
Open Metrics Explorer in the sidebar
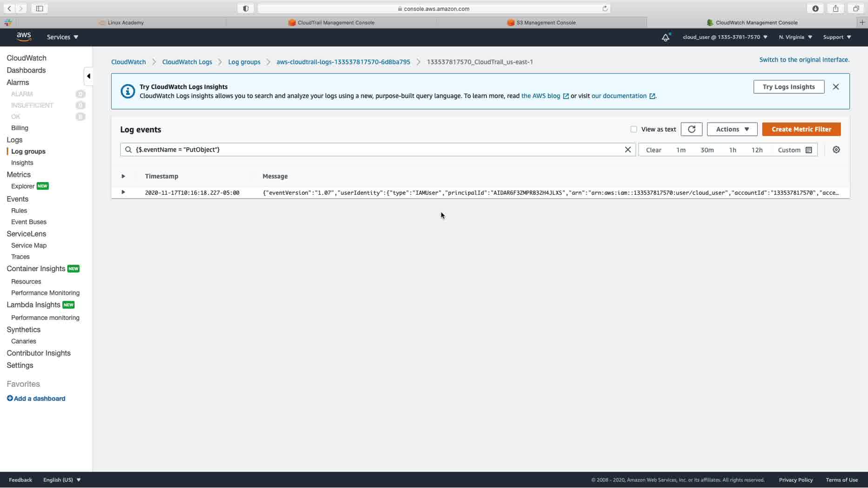[23, 186]
